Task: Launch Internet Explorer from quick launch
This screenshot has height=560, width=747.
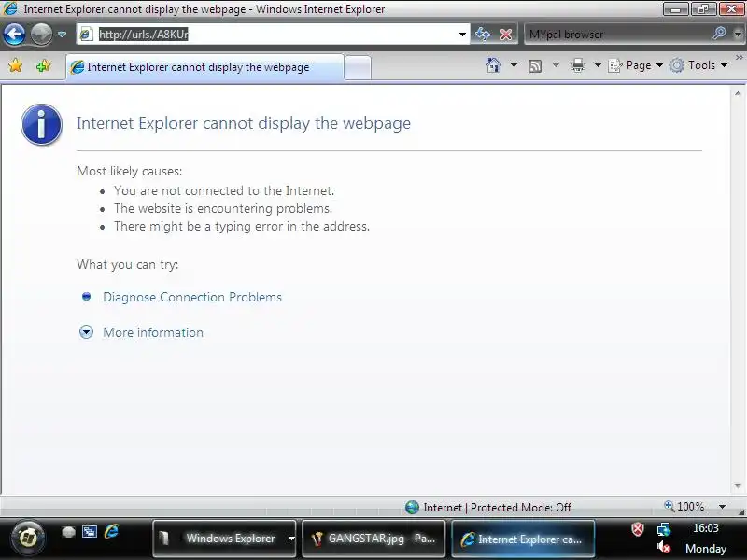Action: point(111,531)
